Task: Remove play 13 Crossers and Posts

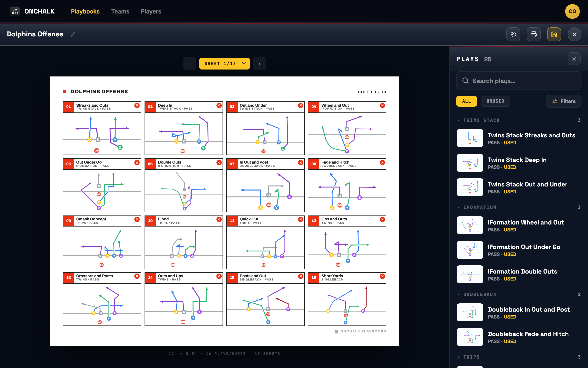Action: [137, 276]
